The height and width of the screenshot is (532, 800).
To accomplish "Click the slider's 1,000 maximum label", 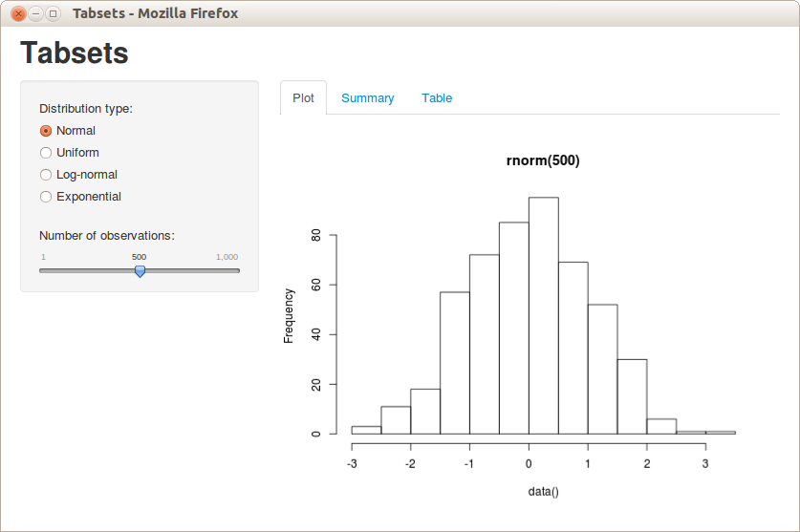I will tap(227, 257).
